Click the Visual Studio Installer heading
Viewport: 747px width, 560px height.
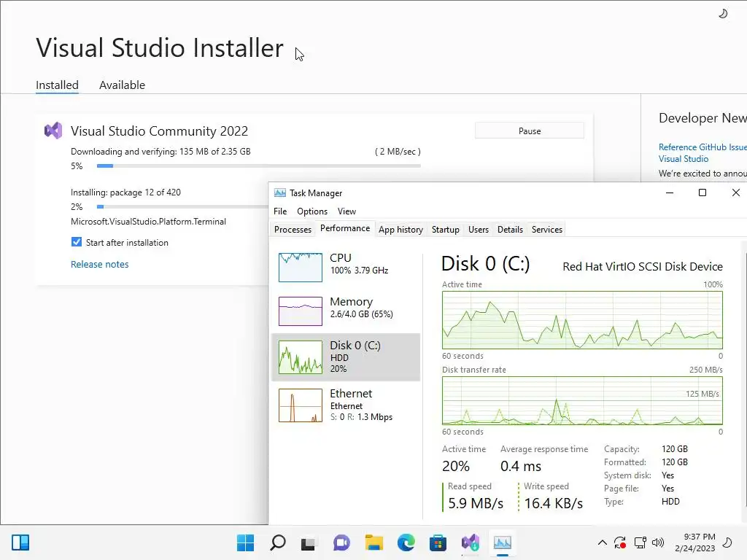[x=160, y=47]
